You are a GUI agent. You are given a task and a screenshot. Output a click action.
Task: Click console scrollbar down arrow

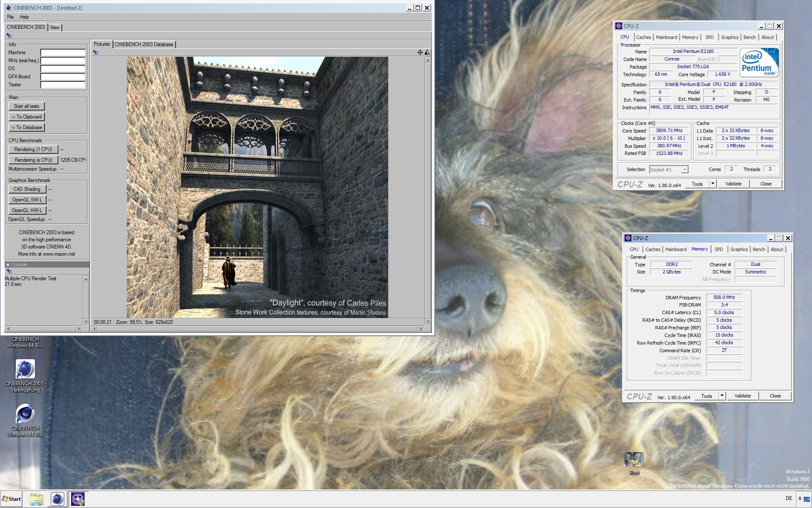[86, 322]
